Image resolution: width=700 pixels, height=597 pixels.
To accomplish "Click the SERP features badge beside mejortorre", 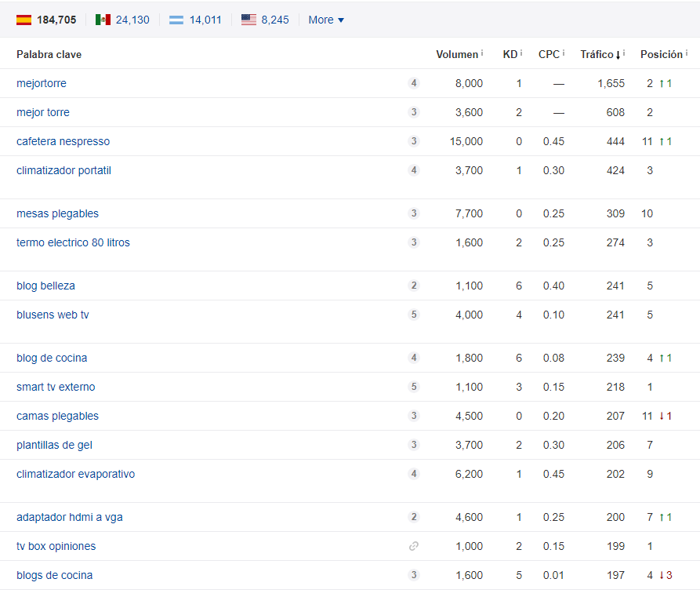I will pyautogui.click(x=414, y=82).
